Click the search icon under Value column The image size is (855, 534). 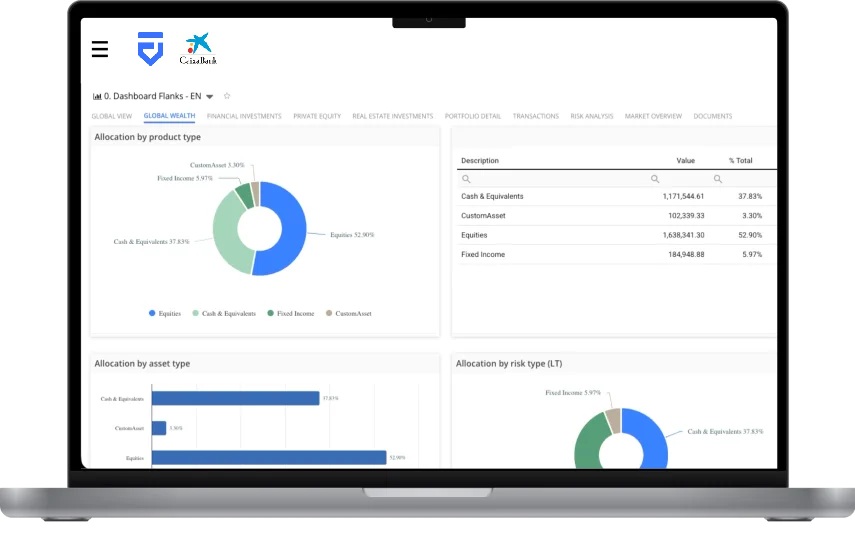[655, 179]
